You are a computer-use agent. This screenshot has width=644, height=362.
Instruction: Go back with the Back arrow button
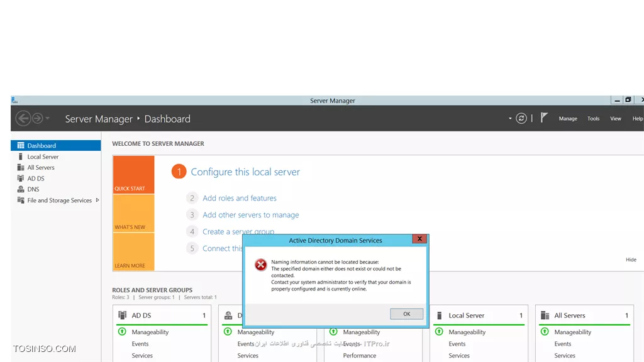coord(23,119)
